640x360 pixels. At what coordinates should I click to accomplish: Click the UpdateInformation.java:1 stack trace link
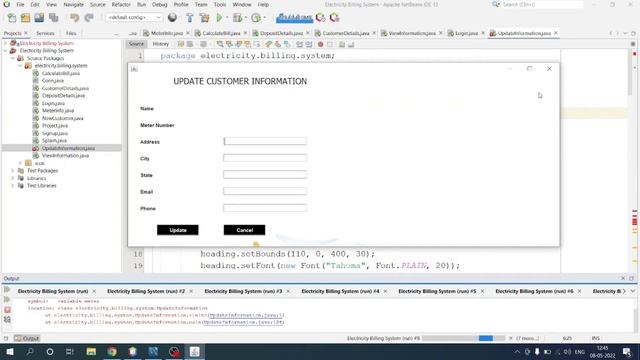click(246, 315)
